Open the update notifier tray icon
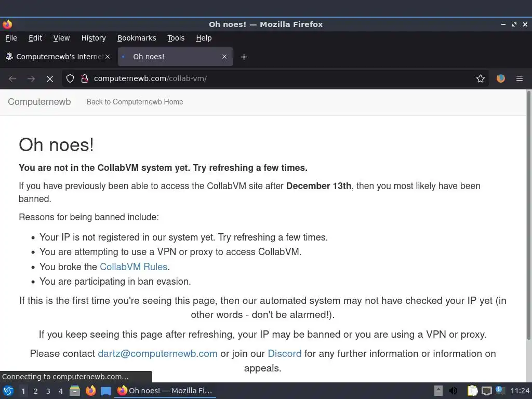The height and width of the screenshot is (399, 532). [499, 390]
